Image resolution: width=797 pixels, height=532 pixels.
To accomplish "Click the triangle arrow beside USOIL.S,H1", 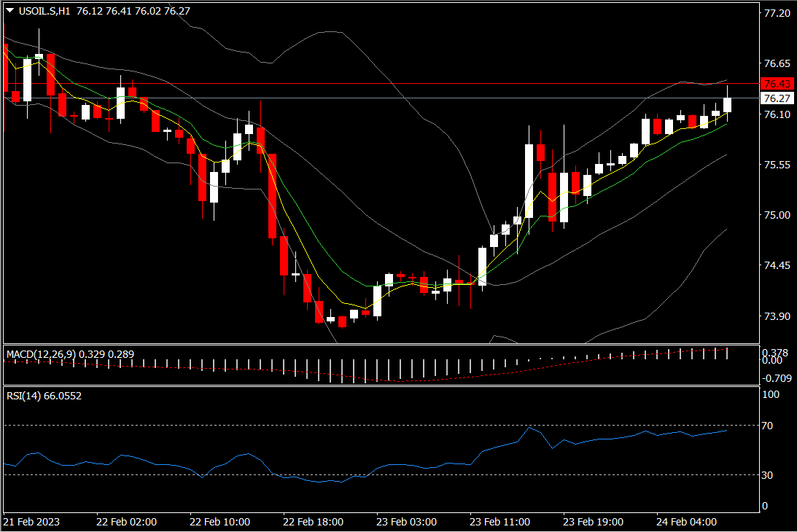I will (9, 11).
